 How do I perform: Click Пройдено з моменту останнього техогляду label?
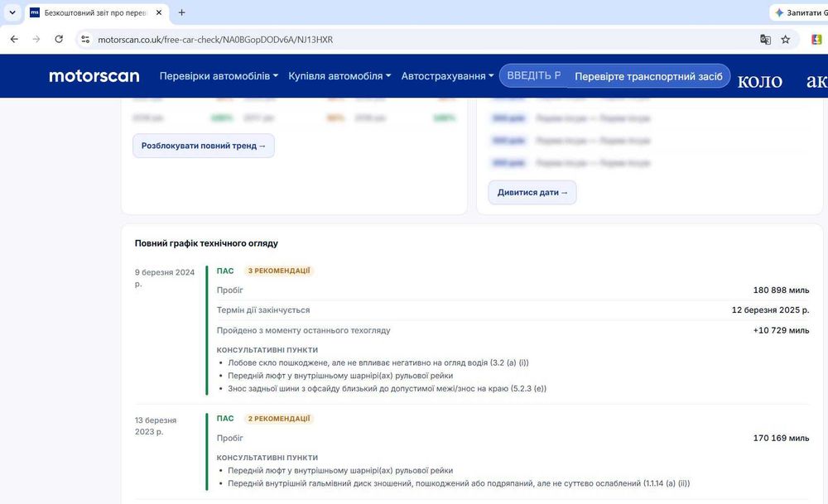[303, 330]
